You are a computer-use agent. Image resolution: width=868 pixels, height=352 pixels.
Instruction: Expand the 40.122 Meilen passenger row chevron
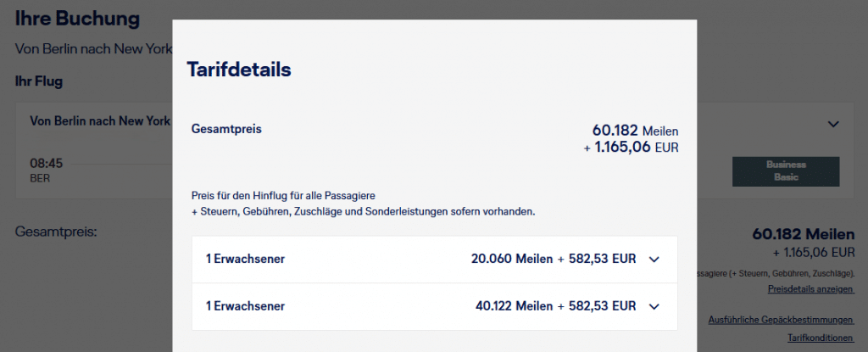[654, 306]
